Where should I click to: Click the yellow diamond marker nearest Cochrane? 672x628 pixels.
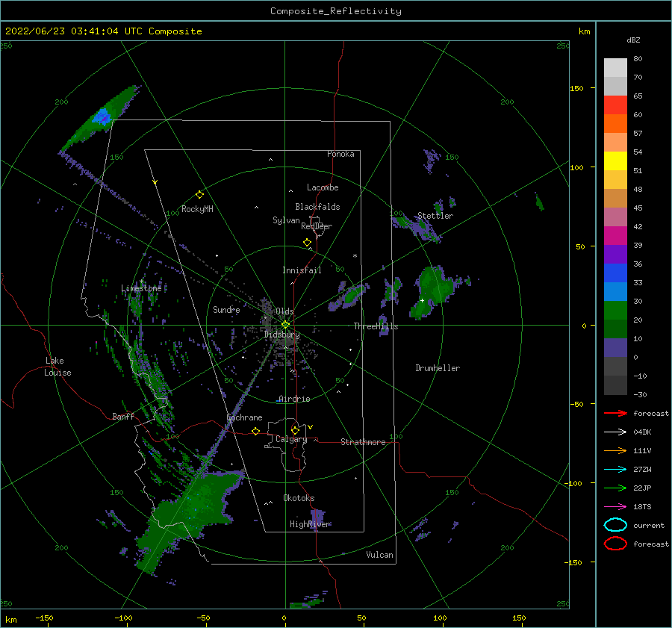coord(255,431)
